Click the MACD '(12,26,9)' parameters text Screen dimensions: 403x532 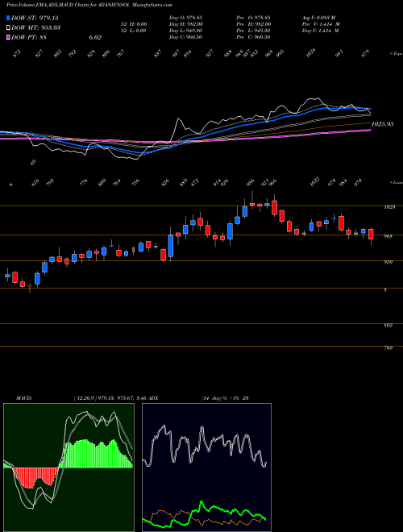coord(85,398)
